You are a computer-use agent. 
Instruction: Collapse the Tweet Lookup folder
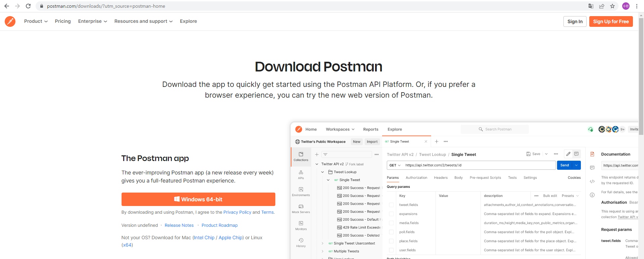pos(323,172)
